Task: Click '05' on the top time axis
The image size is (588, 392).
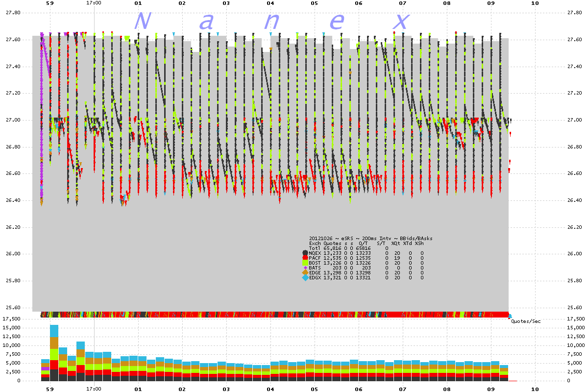Action: point(314,3)
